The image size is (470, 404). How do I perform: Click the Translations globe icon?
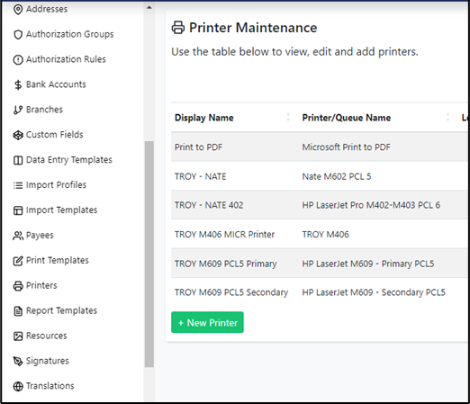tap(18, 386)
